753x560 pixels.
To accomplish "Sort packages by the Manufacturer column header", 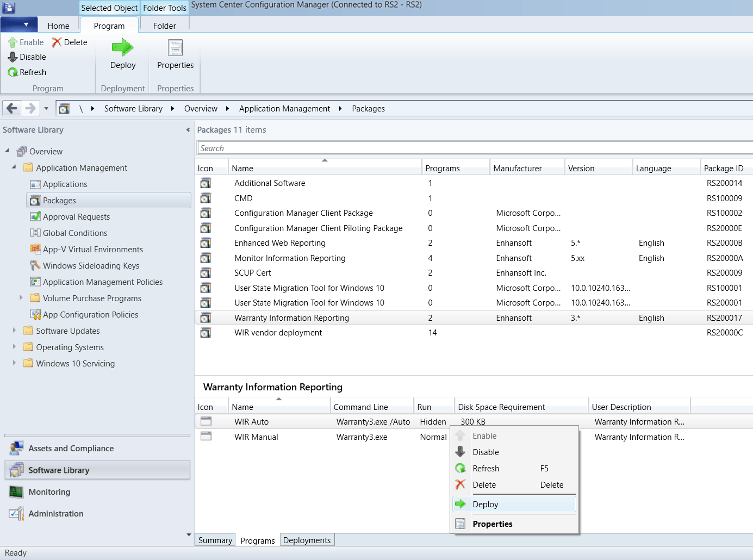I will click(x=526, y=168).
